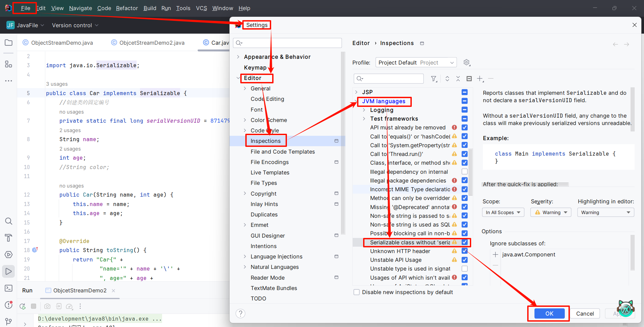644x327 pixels.
Task: Switch to the ObjectStreamDemo.java tab
Action: click(58, 43)
